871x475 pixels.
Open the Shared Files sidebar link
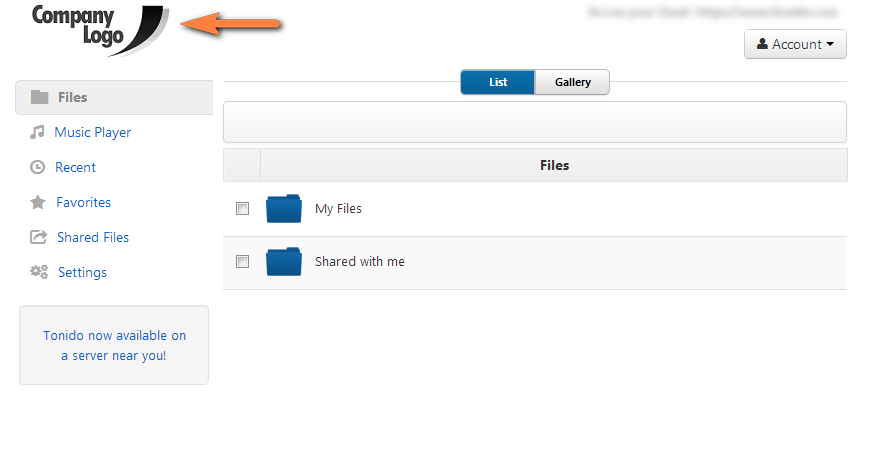(93, 237)
